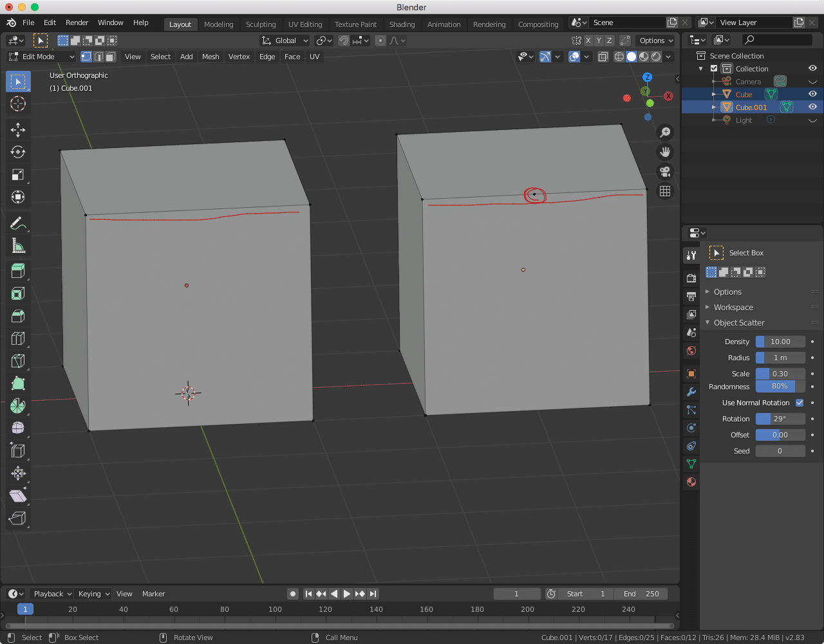Switch to edge select mode

[x=98, y=57]
